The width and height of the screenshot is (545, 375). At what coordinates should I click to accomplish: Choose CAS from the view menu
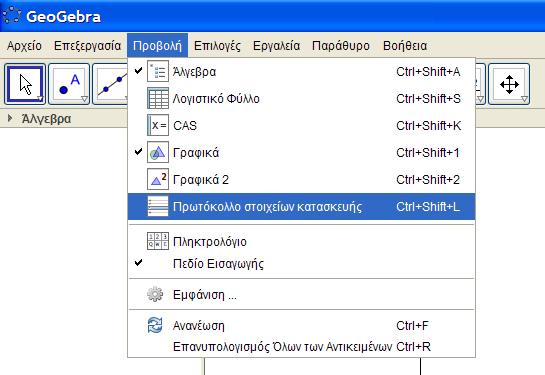point(301,125)
